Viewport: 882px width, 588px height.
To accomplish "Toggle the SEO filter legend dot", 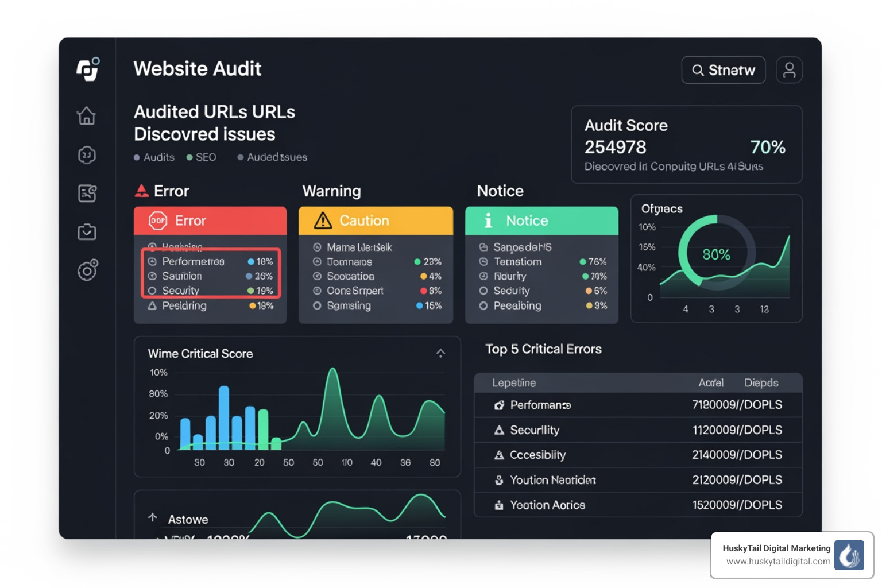I will [190, 157].
